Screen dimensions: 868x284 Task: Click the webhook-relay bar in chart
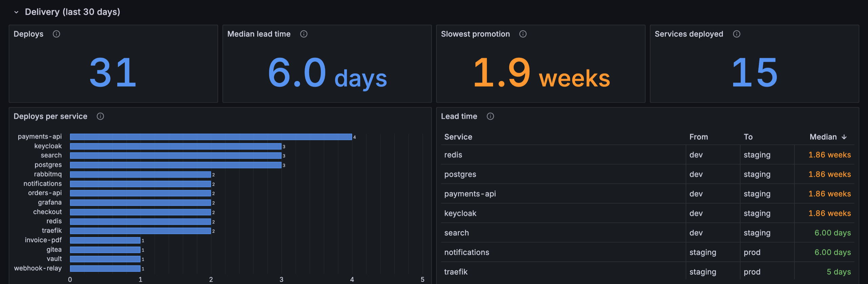pyautogui.click(x=105, y=268)
